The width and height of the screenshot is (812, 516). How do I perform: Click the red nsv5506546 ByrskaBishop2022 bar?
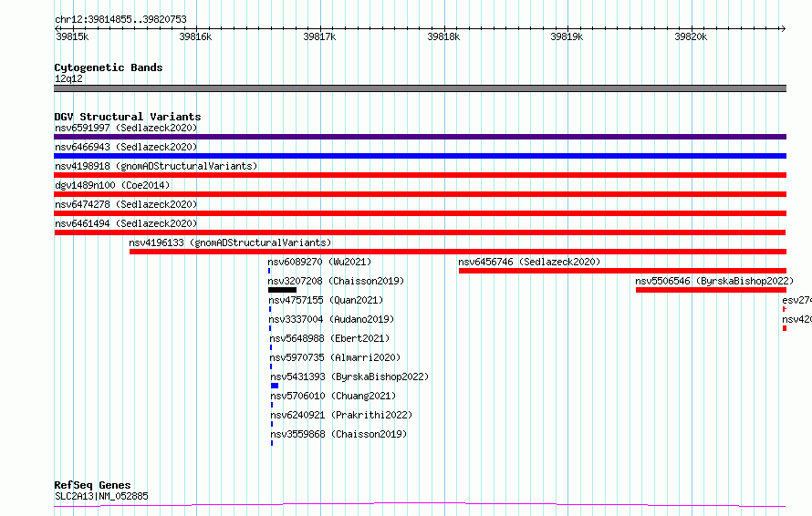click(711, 290)
